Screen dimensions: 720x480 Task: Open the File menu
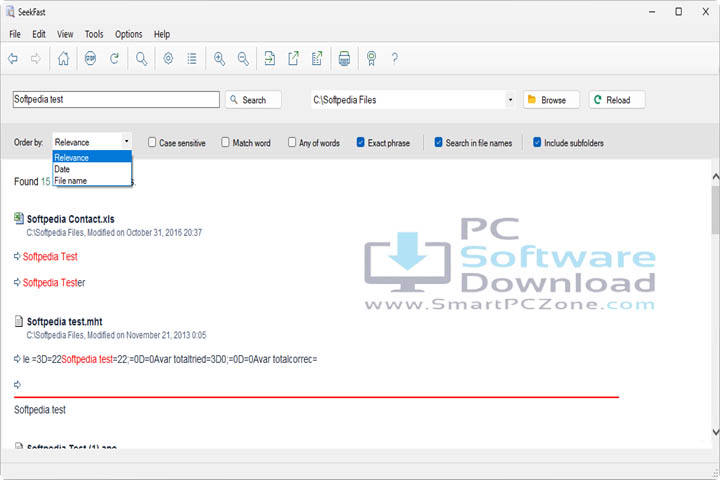15,34
